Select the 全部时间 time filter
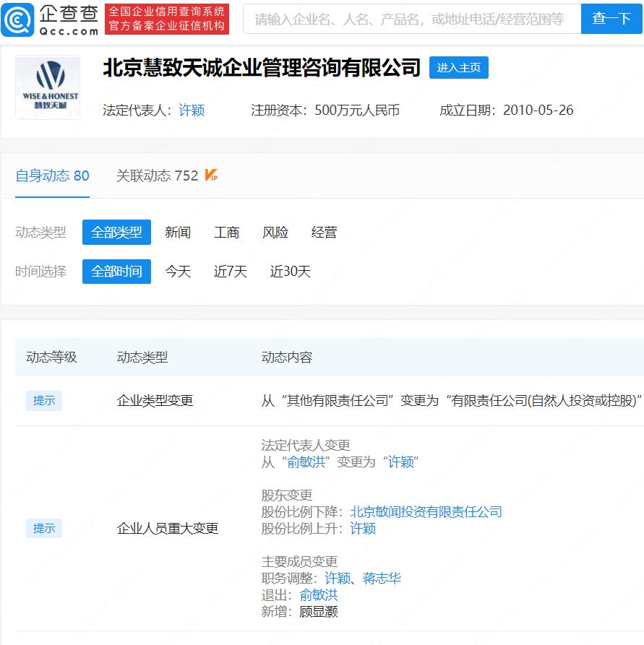Image resolution: width=644 pixels, height=645 pixels. tap(116, 272)
